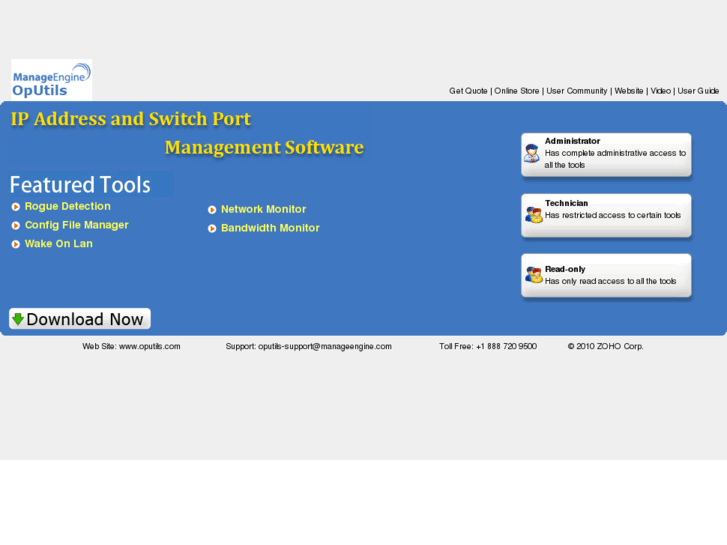Click the Read-only users icon
The width and height of the screenshot is (727, 545).
534,275
